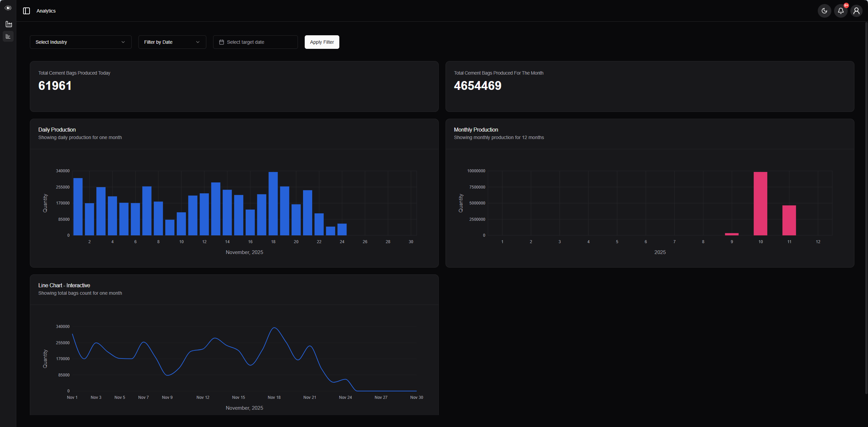This screenshot has height=427, width=868.
Task: Click the eye logo icon in sidebar
Action: (x=8, y=8)
